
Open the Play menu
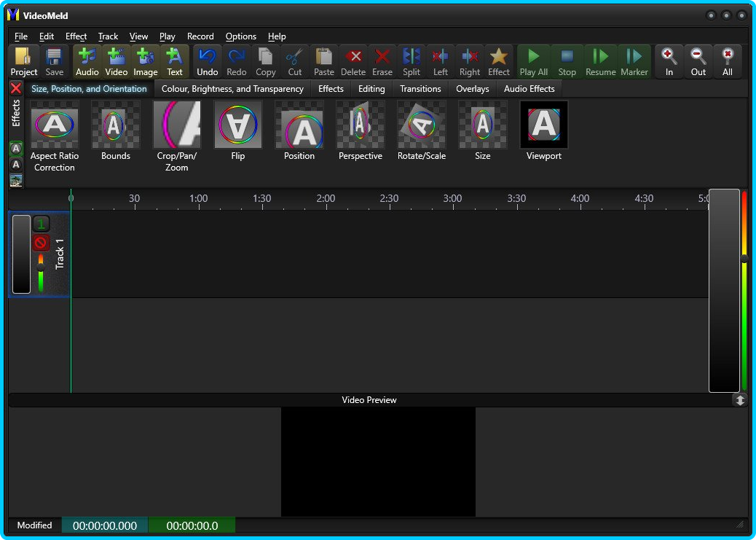168,36
